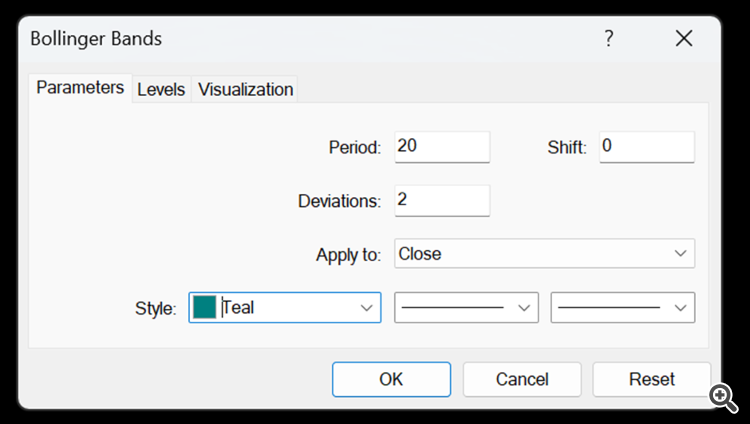Close the Bollinger Bands dialog

[684, 39]
